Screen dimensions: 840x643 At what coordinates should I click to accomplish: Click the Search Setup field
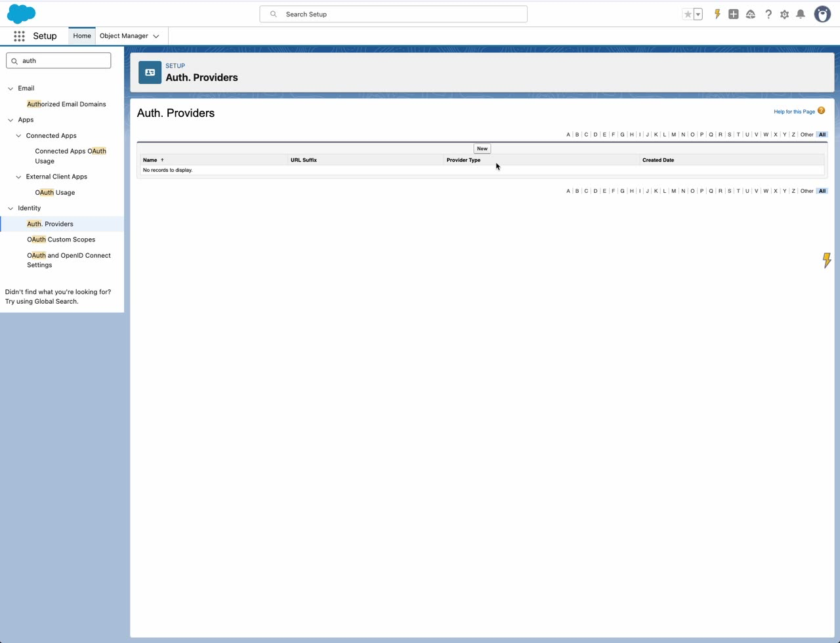click(x=393, y=14)
